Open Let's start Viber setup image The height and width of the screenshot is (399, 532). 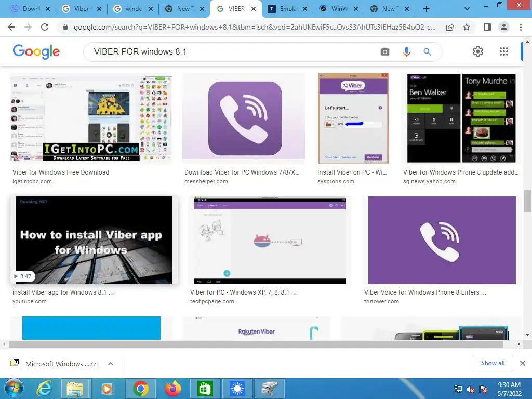click(353, 119)
